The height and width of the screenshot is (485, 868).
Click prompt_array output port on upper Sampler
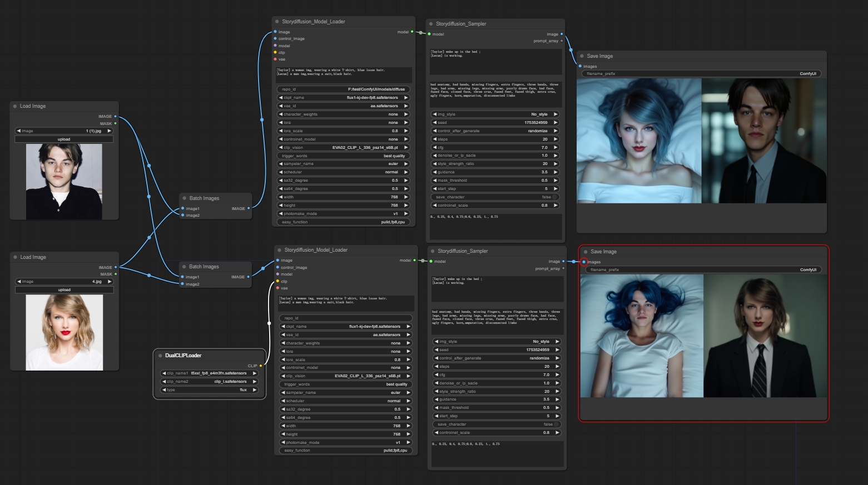pyautogui.click(x=562, y=41)
